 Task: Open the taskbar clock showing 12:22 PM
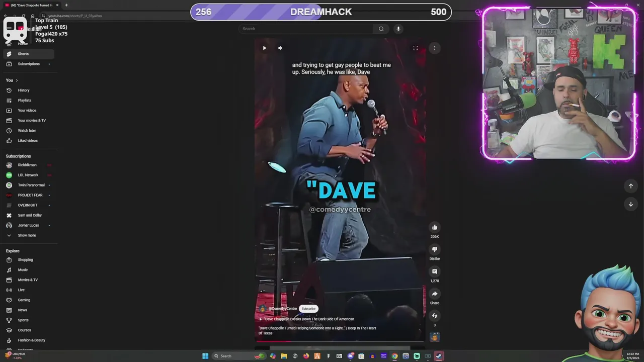[x=632, y=356]
